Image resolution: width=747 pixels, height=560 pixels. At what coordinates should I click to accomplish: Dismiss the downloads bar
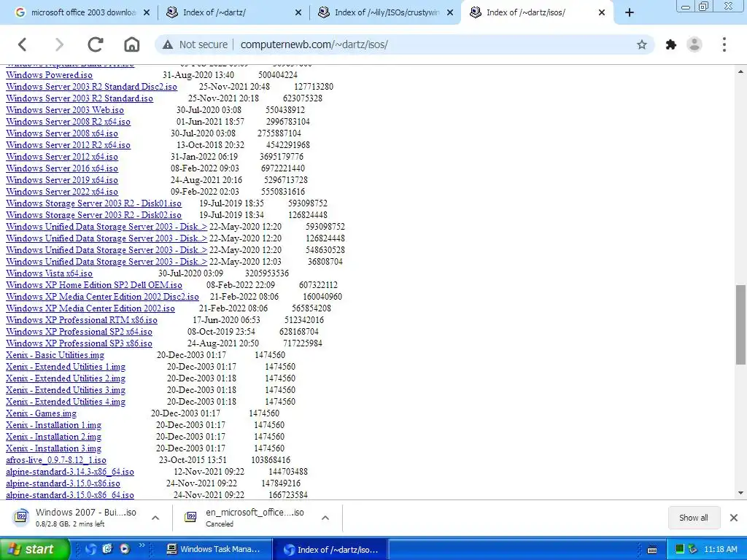pyautogui.click(x=734, y=518)
